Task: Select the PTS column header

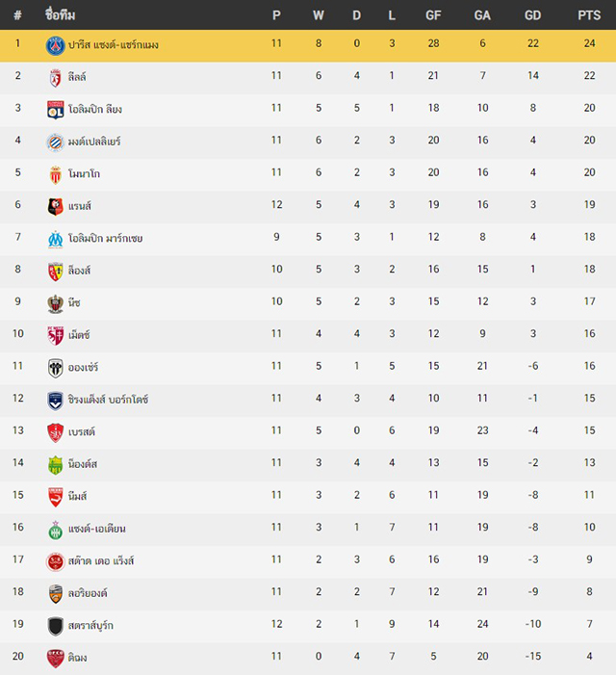Action: (589, 15)
